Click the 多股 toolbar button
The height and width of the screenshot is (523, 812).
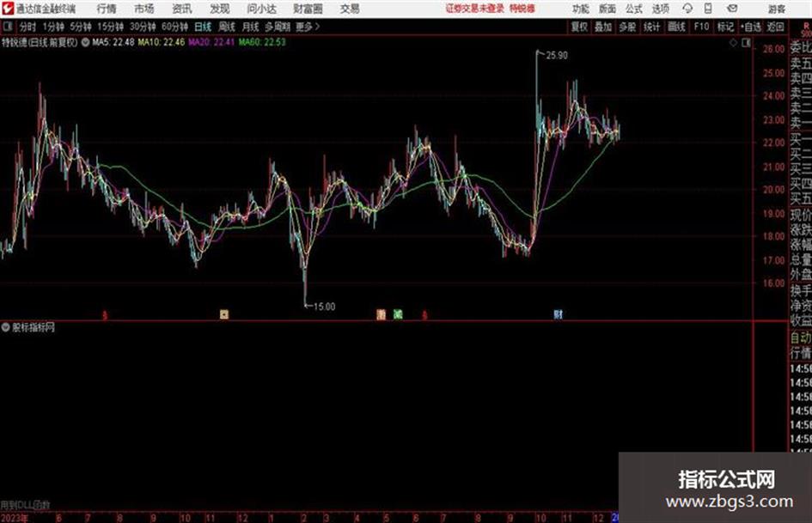click(627, 27)
